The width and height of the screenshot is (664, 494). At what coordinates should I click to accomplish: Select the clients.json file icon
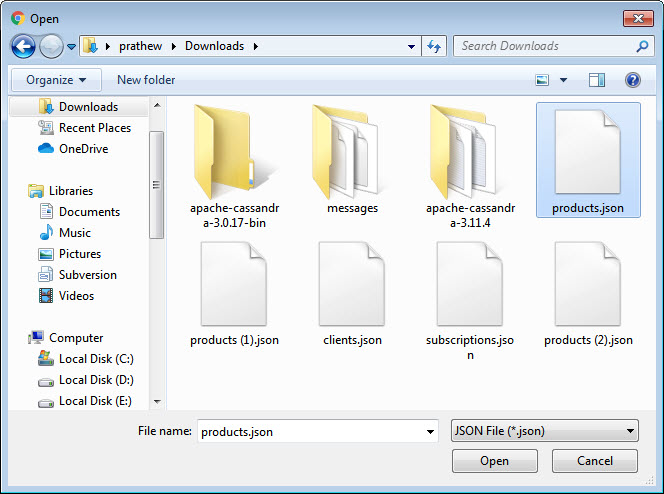[x=352, y=284]
